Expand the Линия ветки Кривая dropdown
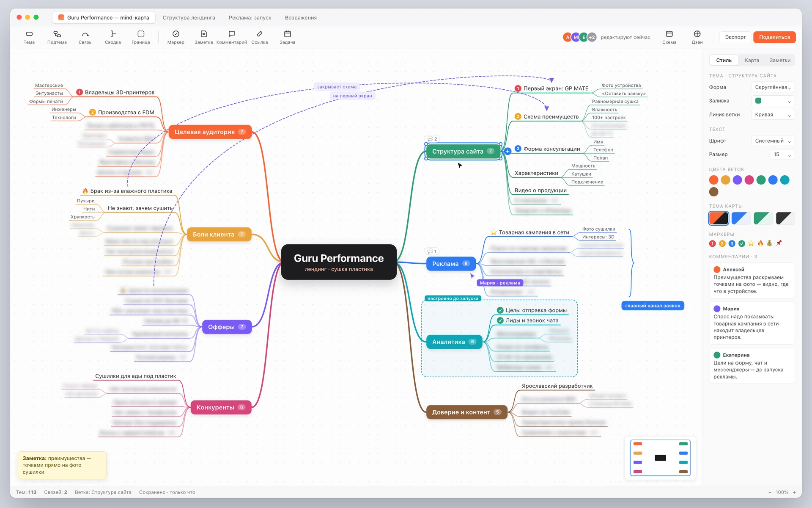 pos(773,115)
